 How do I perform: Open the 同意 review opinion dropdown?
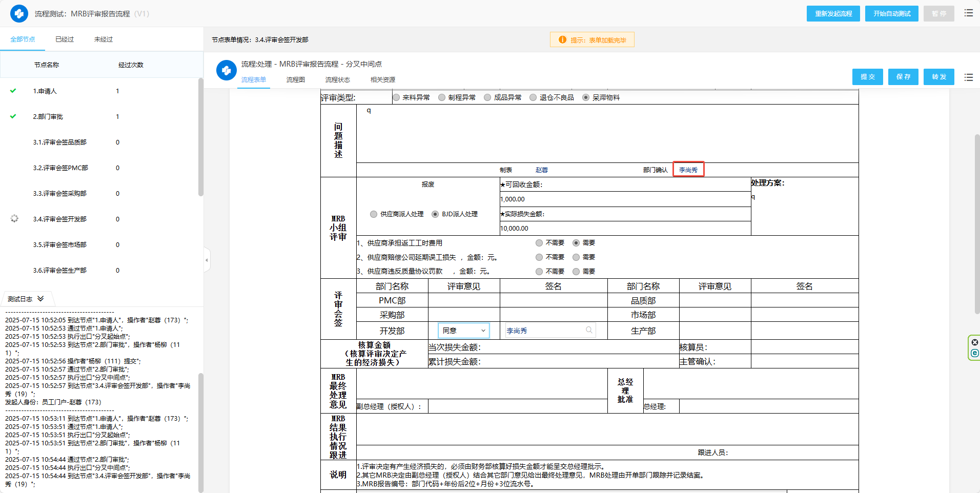(x=464, y=331)
